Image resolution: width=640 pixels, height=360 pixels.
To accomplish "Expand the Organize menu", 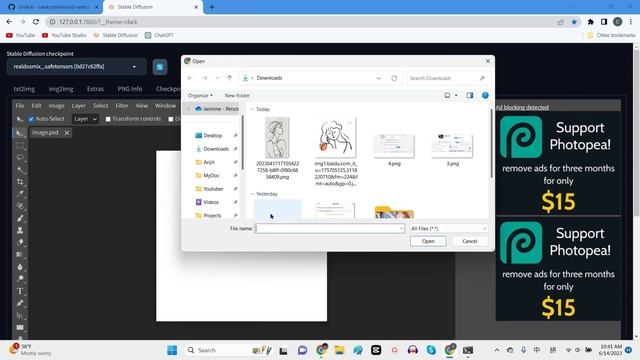I will point(200,96).
